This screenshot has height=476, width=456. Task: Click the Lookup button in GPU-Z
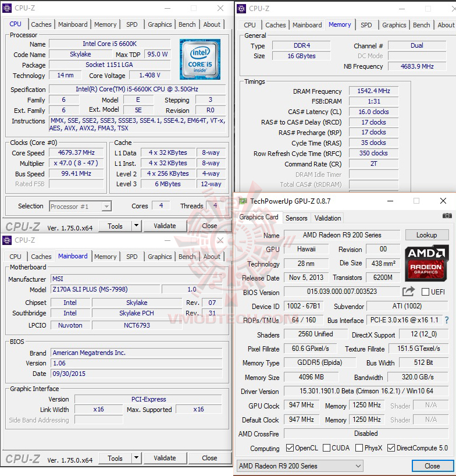426,235
